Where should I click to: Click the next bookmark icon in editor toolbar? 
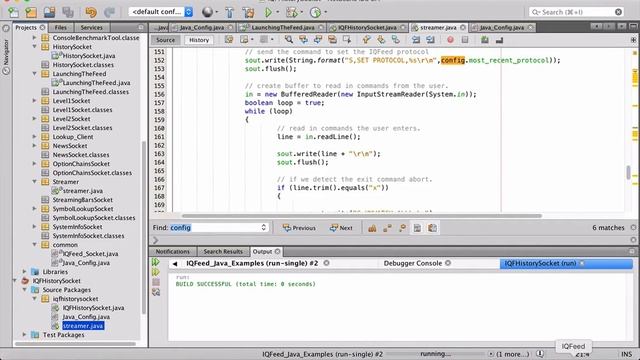click(381, 40)
